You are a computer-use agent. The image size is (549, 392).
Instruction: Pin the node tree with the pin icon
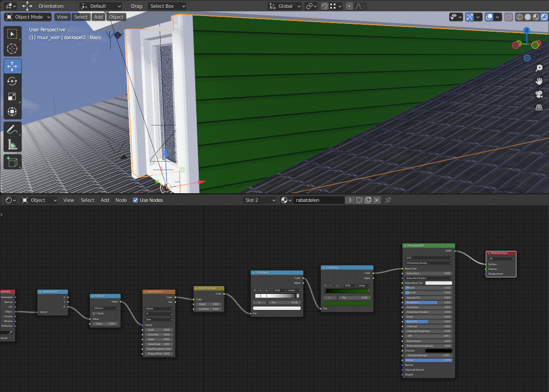(x=388, y=200)
